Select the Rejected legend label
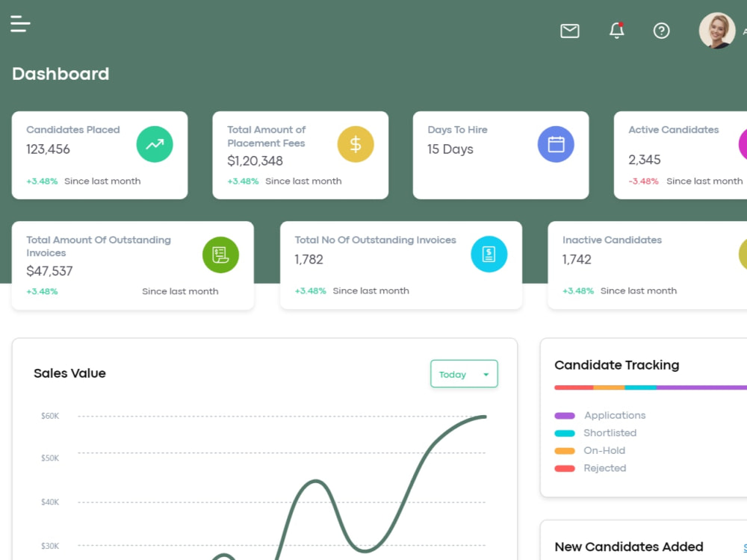The height and width of the screenshot is (560, 747). (x=604, y=468)
